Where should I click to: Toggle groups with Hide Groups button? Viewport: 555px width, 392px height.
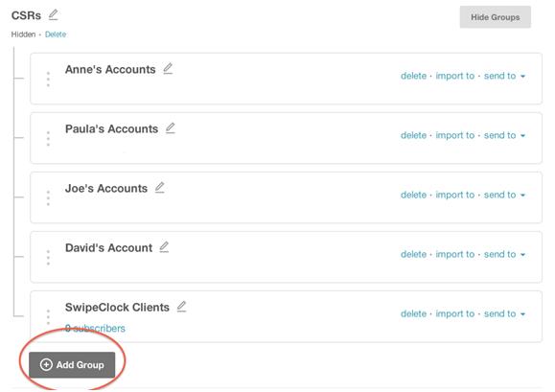[x=496, y=17]
